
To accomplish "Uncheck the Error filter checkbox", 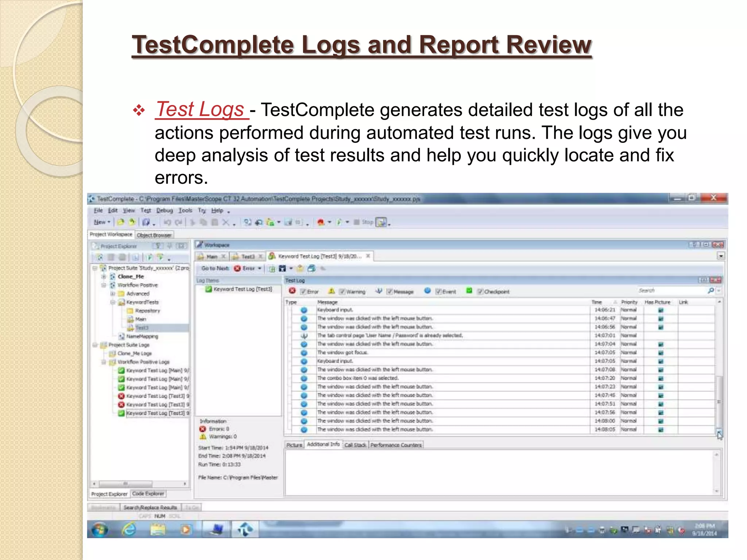I will (303, 292).
